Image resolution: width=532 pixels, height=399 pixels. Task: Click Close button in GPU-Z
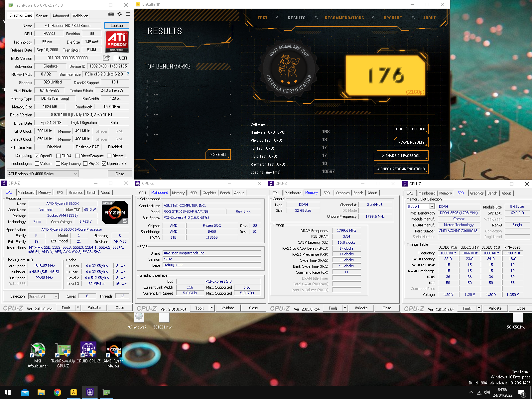[120, 174]
